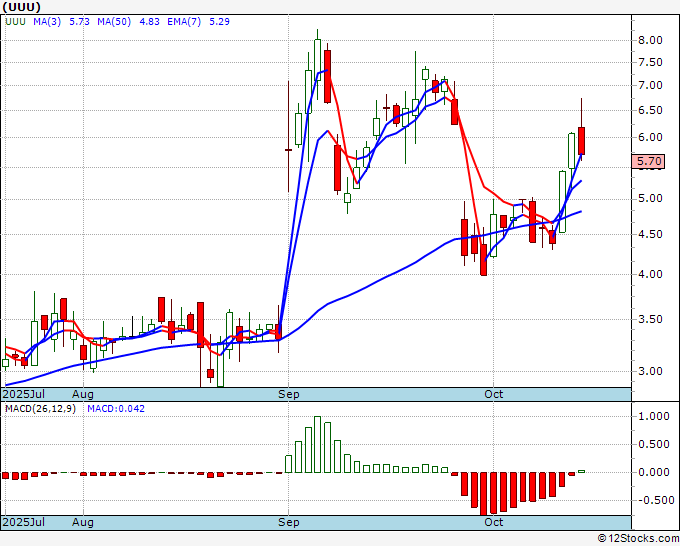The height and width of the screenshot is (546, 680).
Task: Click the tallest green MACD histogram bar
Action: (x=317, y=445)
